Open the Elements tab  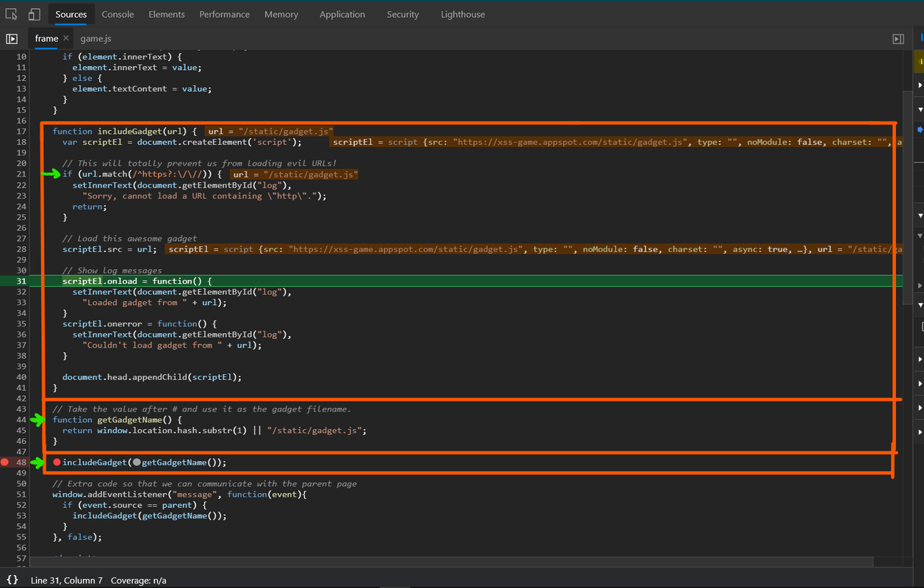[x=167, y=14]
